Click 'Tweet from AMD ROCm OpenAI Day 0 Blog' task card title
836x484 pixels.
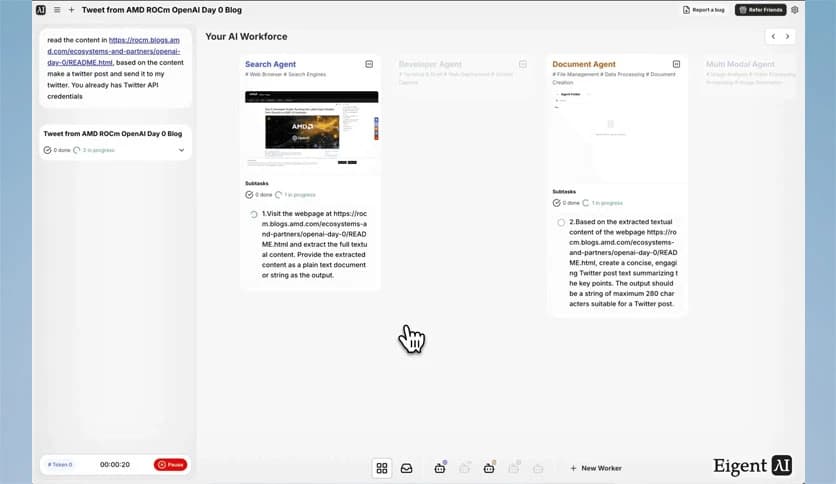[x=112, y=134]
